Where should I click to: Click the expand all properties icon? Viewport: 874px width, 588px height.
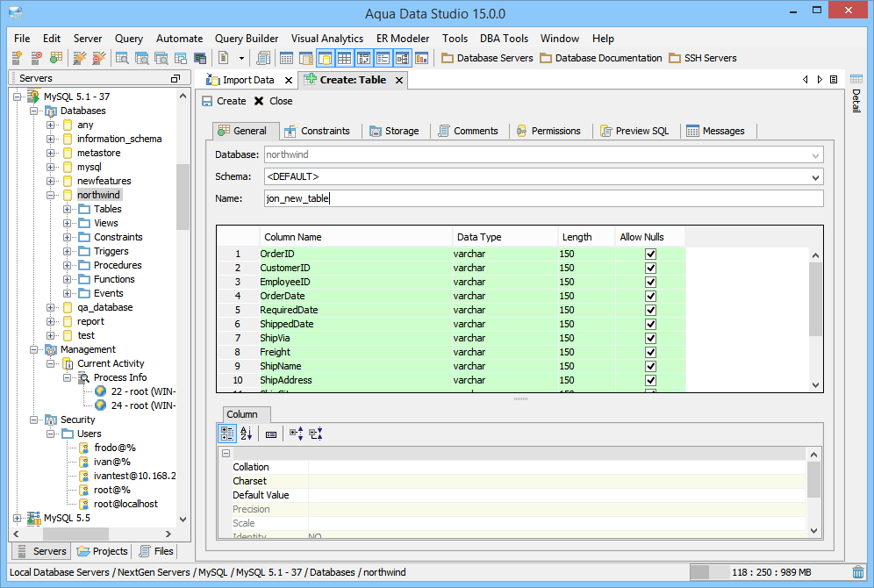click(x=296, y=434)
